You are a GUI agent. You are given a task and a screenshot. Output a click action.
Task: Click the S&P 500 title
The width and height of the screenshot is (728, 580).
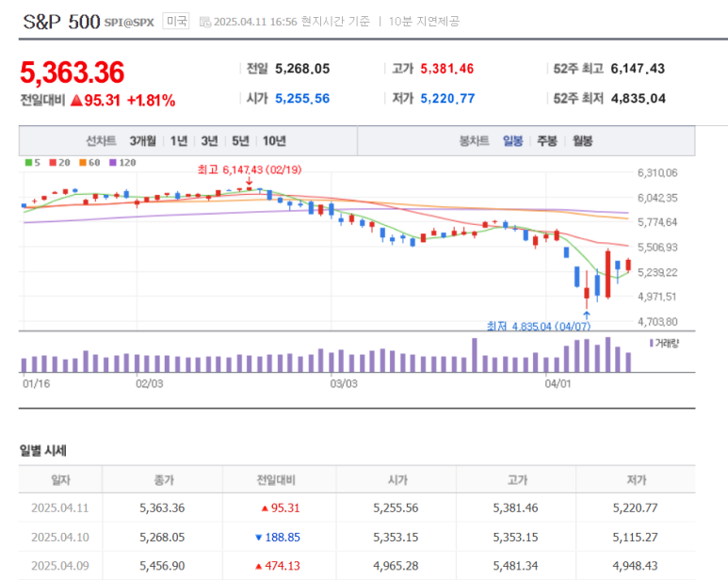pyautogui.click(x=62, y=22)
